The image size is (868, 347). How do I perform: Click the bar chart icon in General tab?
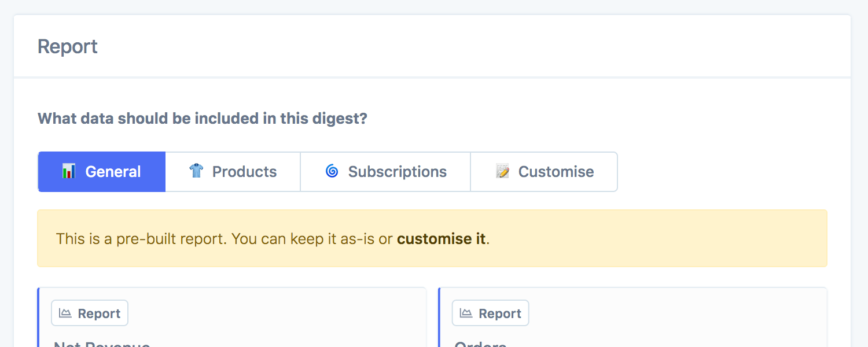pyautogui.click(x=69, y=171)
